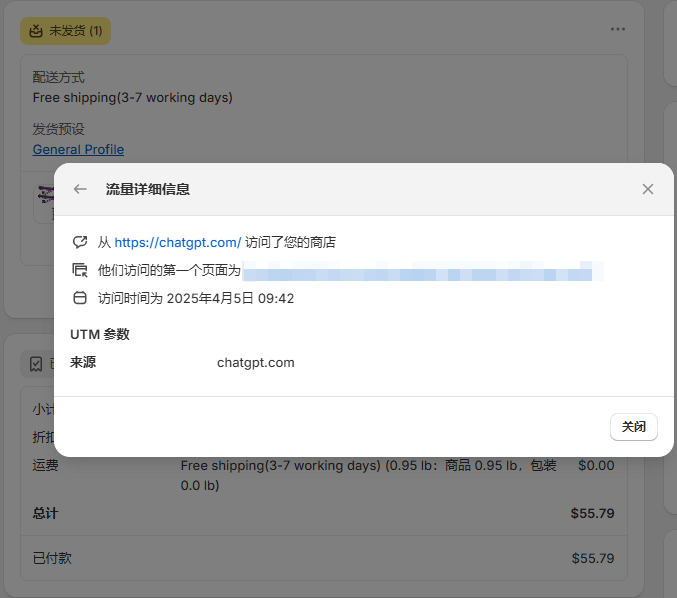Go back using the modal's left arrow
Viewport: 677px width, 598px height.
(80, 189)
